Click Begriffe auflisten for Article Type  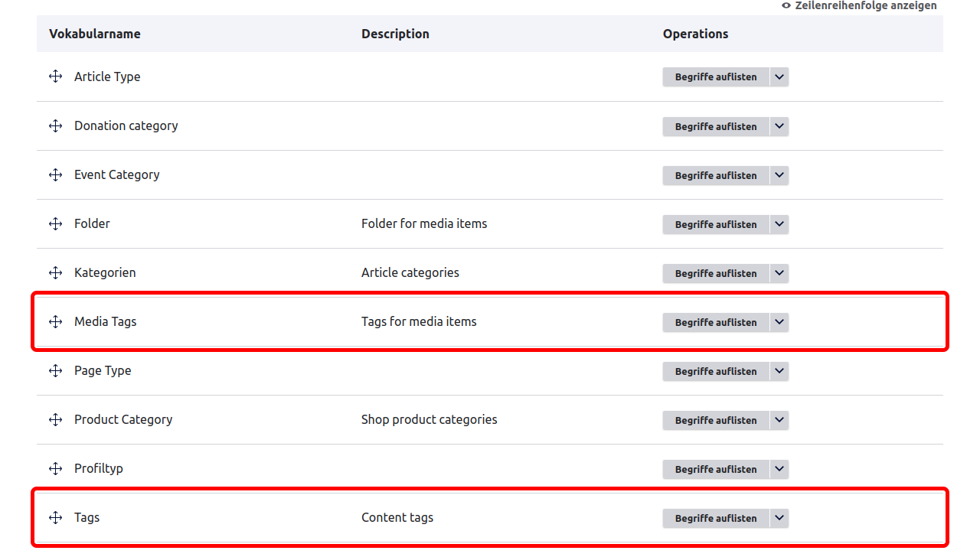[716, 77]
